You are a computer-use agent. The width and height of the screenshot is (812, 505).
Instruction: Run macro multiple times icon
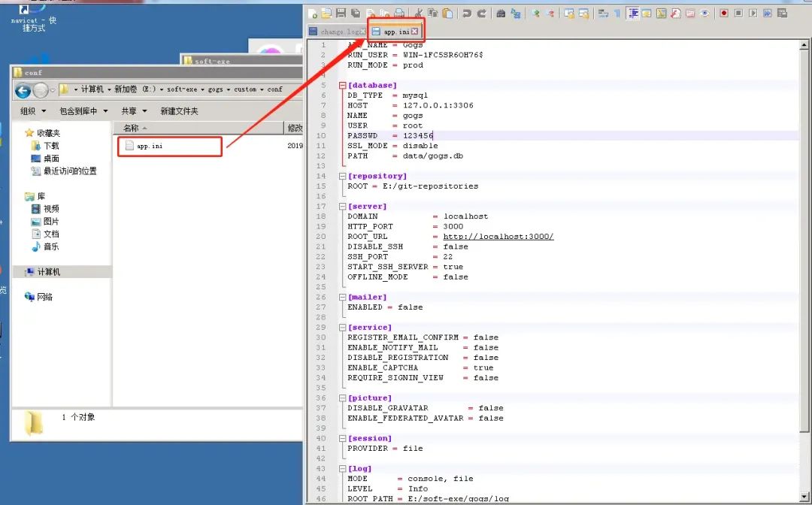[x=768, y=14]
